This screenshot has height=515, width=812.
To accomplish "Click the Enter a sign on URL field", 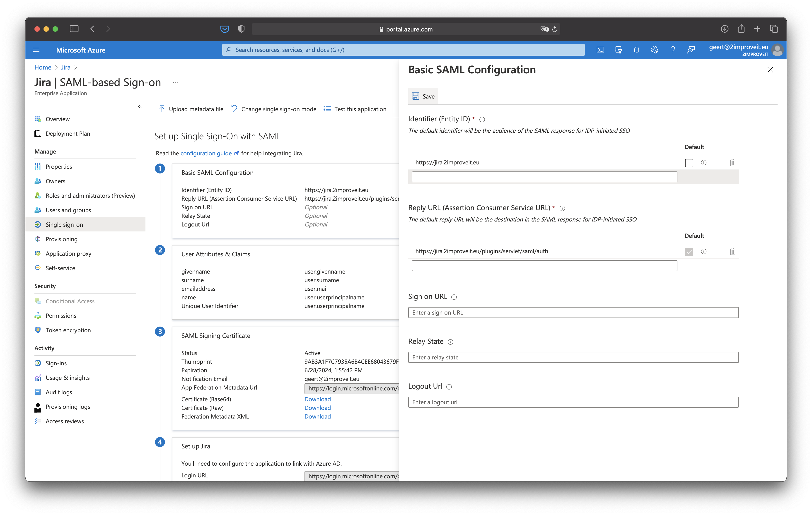I will [x=573, y=313].
